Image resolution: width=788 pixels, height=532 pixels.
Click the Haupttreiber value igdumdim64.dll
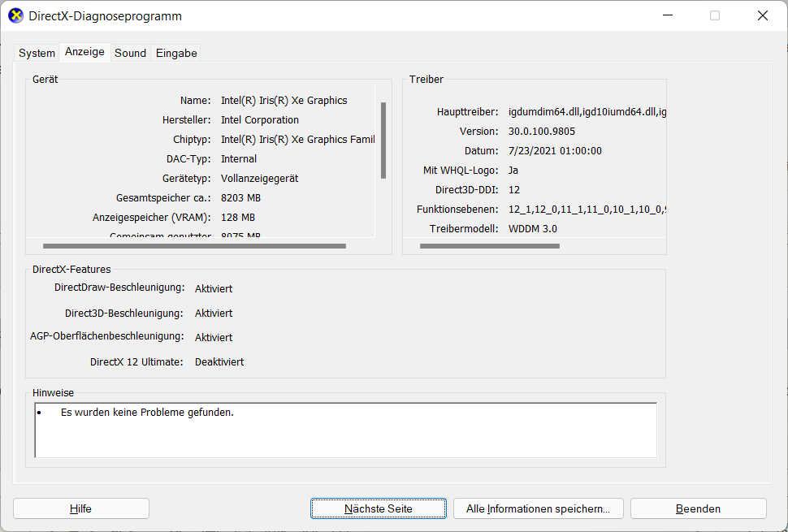tap(587, 112)
